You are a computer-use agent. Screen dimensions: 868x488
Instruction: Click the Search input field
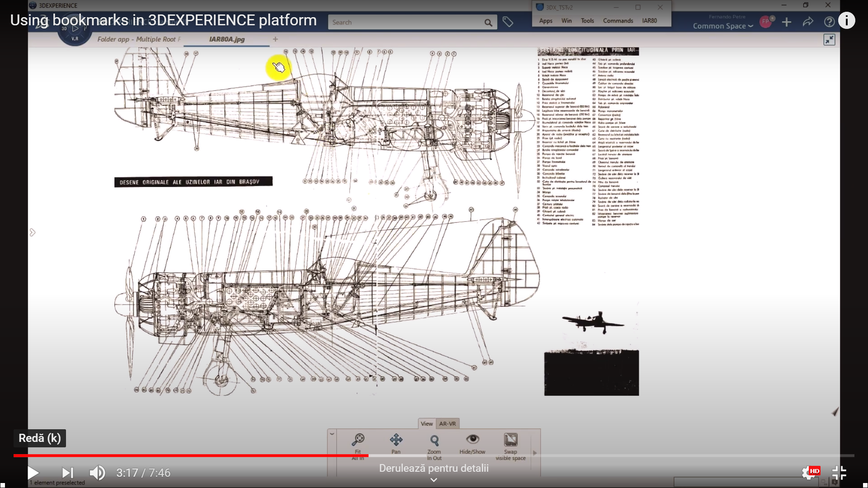point(406,22)
